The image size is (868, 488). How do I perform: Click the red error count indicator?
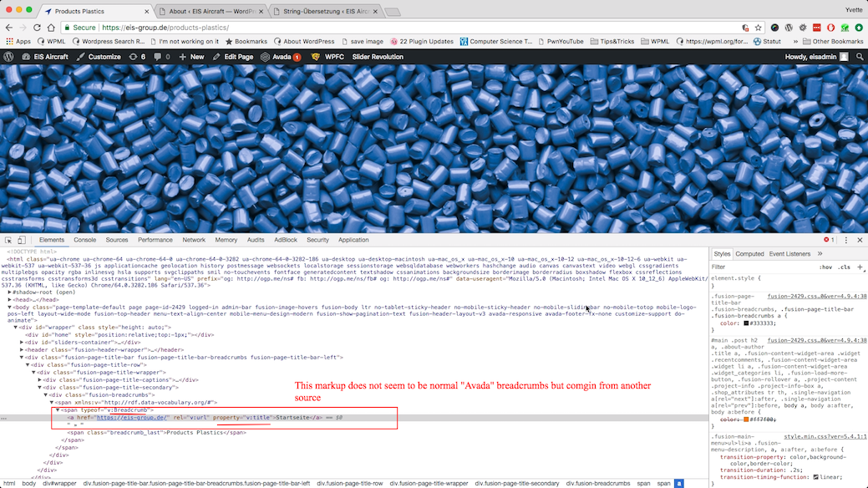[829, 240]
